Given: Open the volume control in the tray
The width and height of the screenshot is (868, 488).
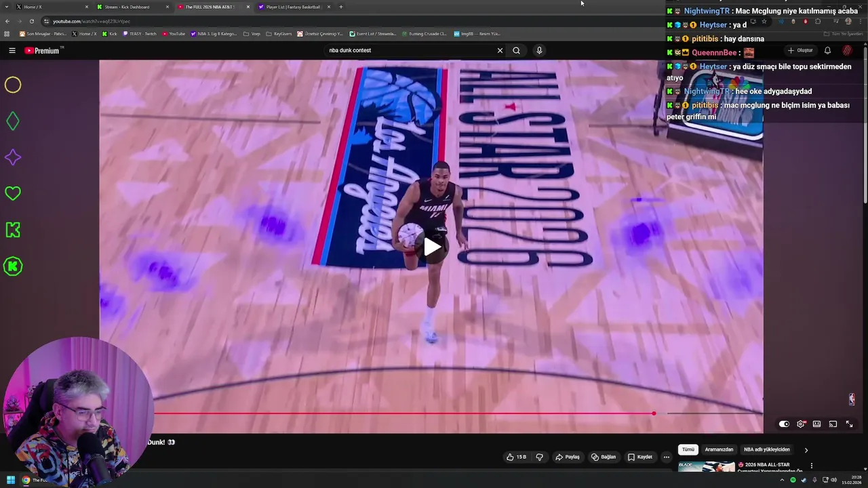Looking at the screenshot, I should pyautogui.click(x=833, y=480).
